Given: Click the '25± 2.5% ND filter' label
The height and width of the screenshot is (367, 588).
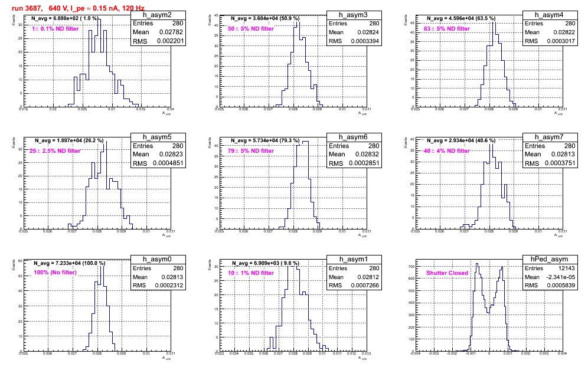Looking at the screenshot, I should (55, 150).
